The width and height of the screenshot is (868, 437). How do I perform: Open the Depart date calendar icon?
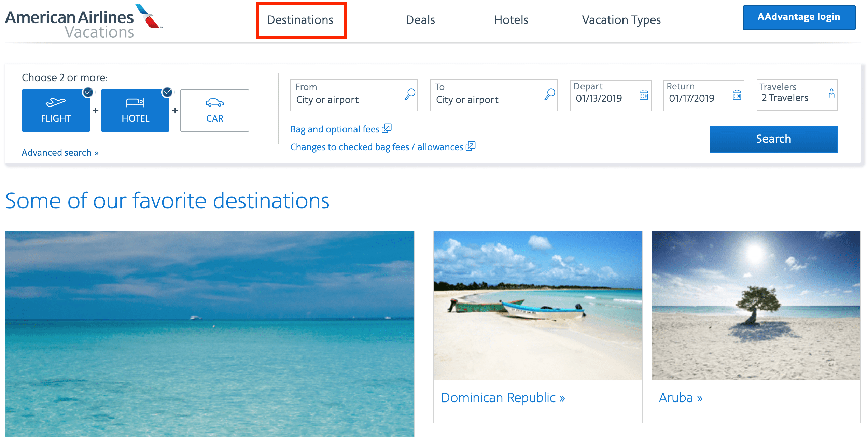(x=644, y=96)
